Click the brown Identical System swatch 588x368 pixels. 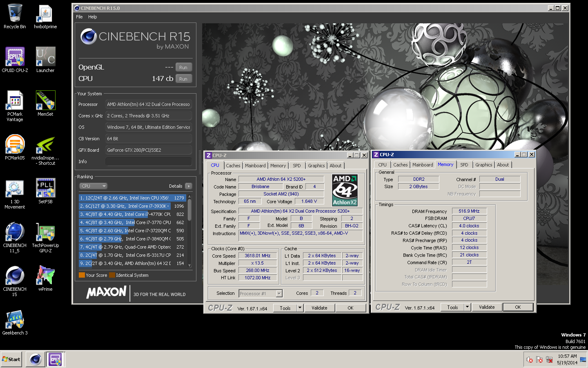tap(112, 275)
